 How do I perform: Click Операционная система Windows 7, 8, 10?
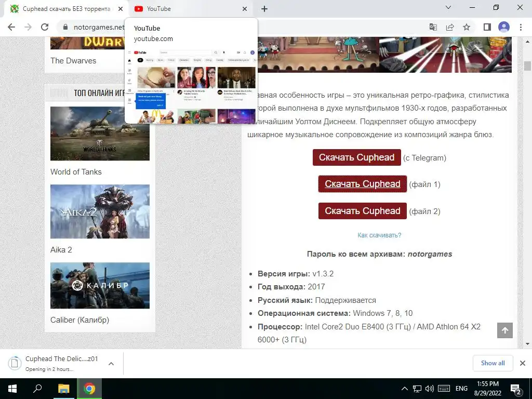(x=335, y=313)
